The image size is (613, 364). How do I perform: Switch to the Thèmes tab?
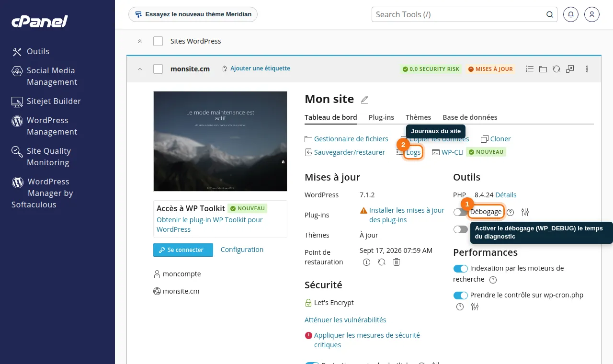pos(418,117)
